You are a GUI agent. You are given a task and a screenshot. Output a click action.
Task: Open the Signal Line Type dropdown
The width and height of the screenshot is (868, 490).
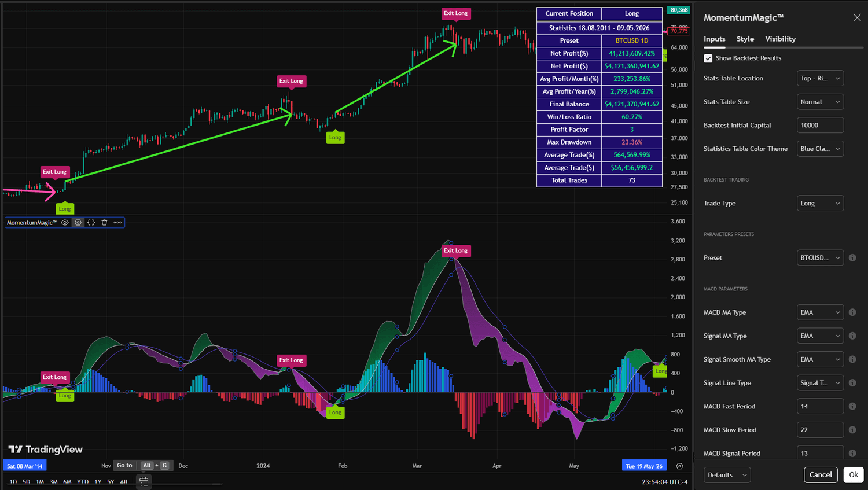coord(820,383)
